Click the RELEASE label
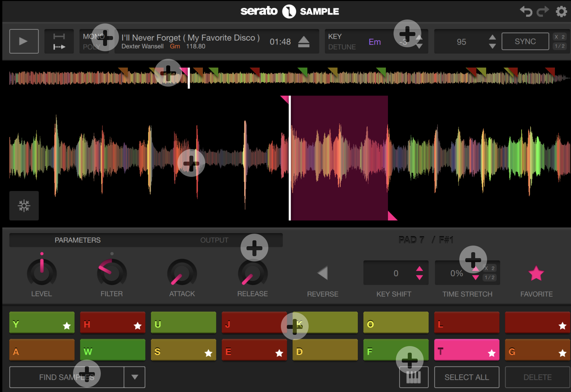 pos(252,294)
